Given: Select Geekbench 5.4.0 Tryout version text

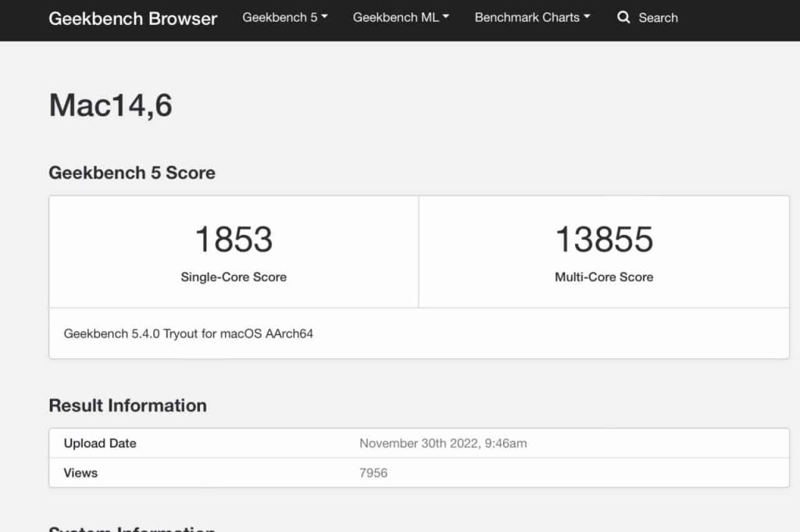Looking at the screenshot, I should coord(188,334).
